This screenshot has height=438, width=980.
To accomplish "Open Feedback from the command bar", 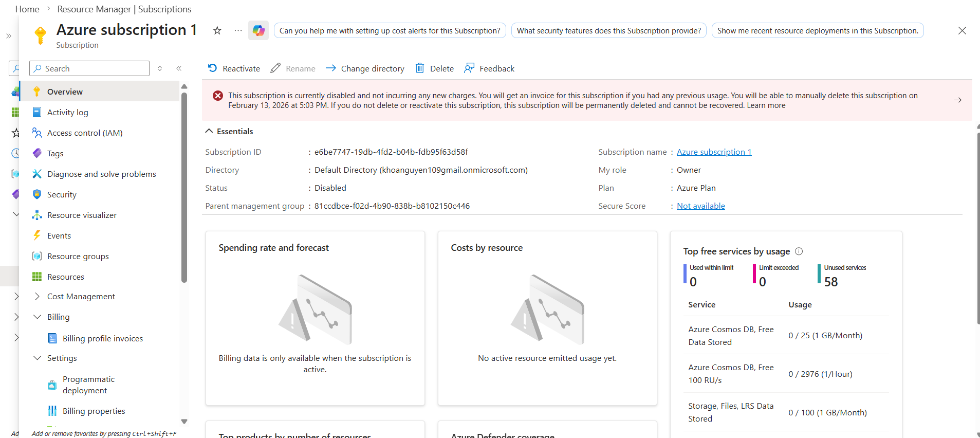I will click(489, 68).
